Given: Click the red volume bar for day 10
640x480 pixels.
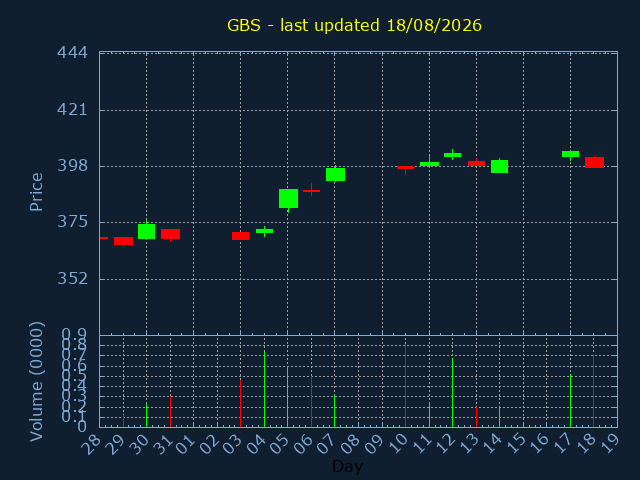Looking at the screenshot, I should pos(405,385).
